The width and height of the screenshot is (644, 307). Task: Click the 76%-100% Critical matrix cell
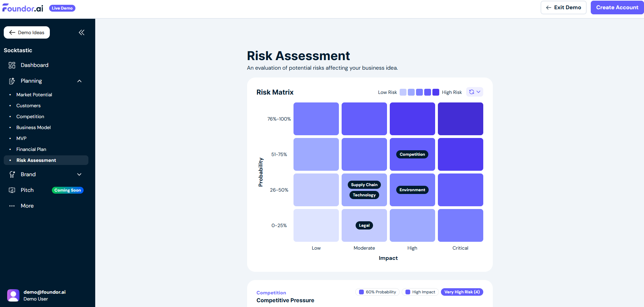[460, 119]
